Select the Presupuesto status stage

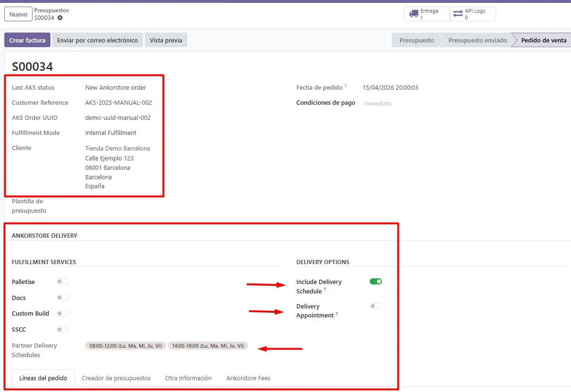[416, 40]
